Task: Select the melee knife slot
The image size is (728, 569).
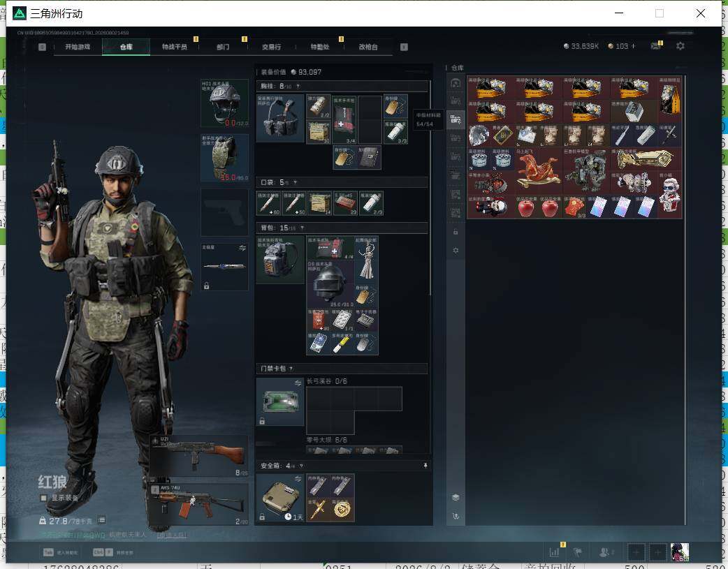Action: [x=224, y=267]
